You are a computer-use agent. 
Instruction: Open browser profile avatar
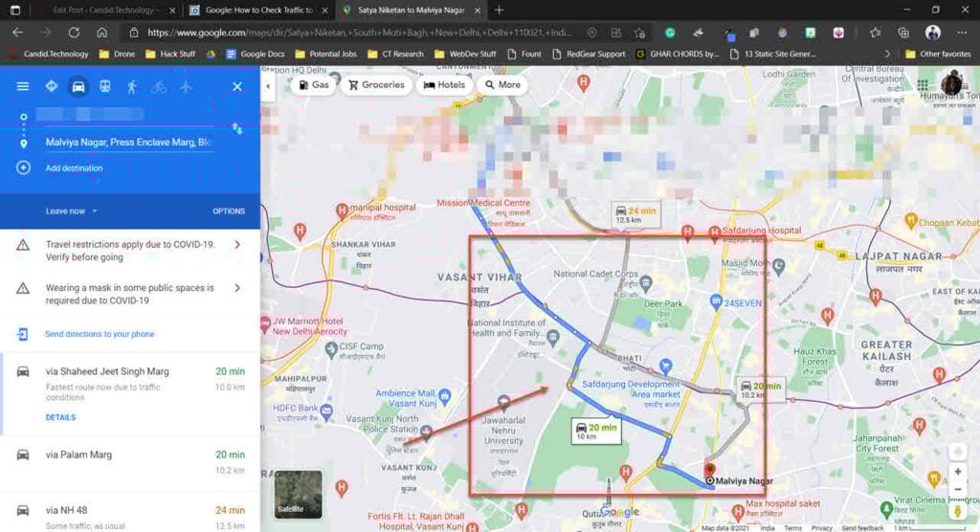tap(933, 33)
